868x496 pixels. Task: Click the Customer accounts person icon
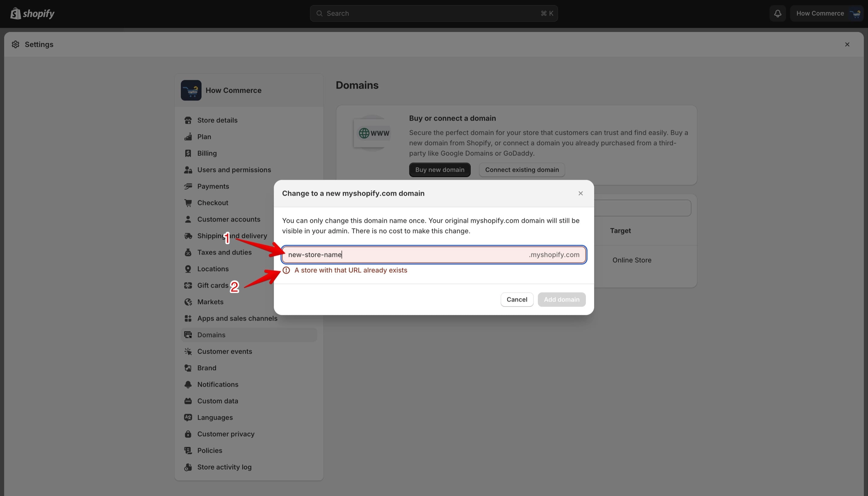point(188,219)
